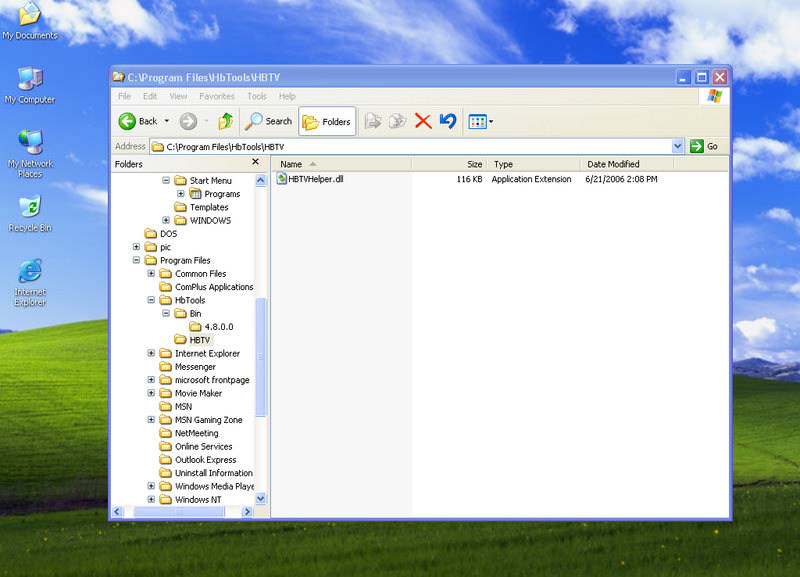This screenshot has height=577, width=800.
Task: Select the My Documents desktop icon
Action: coord(30,21)
